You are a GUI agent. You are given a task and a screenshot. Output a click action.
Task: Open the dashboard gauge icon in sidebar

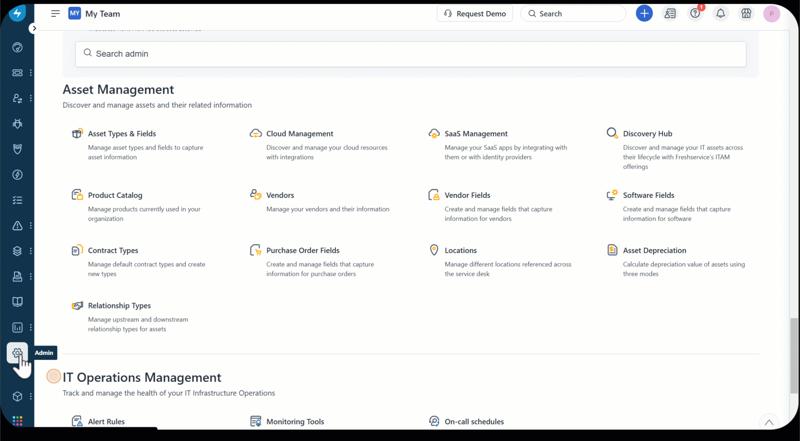click(17, 47)
